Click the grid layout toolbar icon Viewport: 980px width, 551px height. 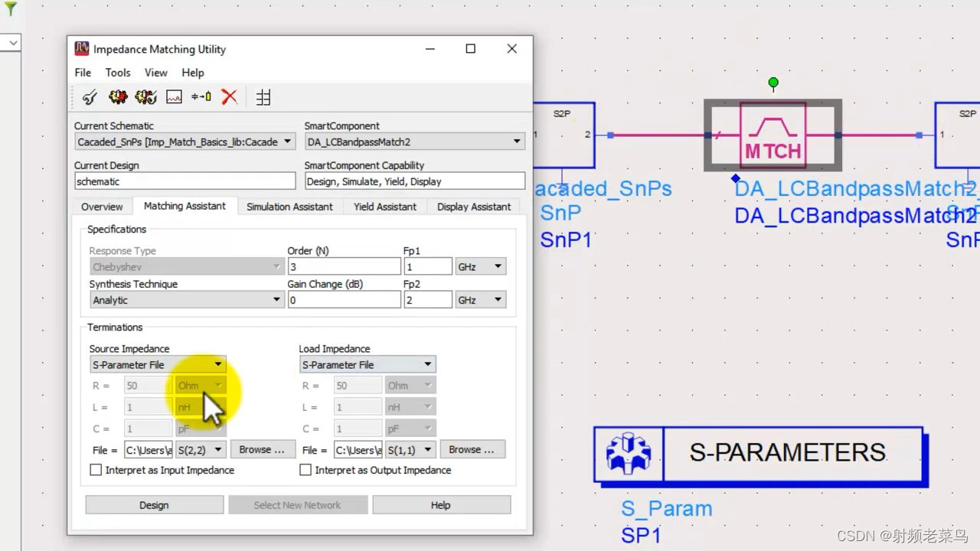click(x=263, y=97)
